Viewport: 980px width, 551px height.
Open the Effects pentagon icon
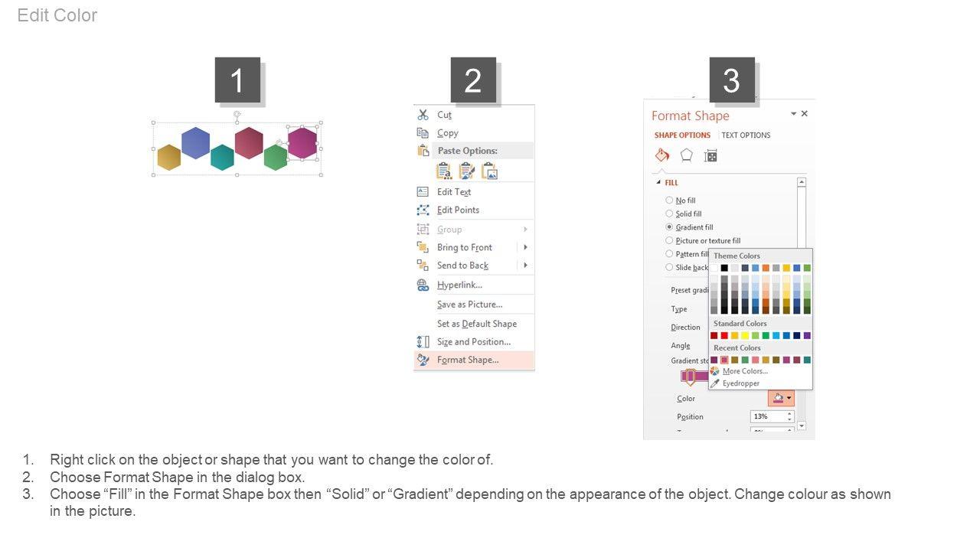point(687,155)
